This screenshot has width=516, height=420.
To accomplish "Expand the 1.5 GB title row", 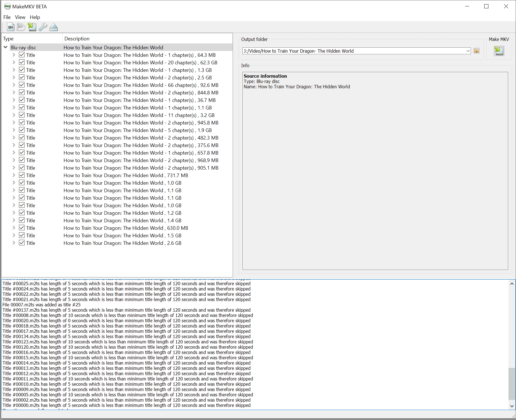I will click(x=14, y=235).
